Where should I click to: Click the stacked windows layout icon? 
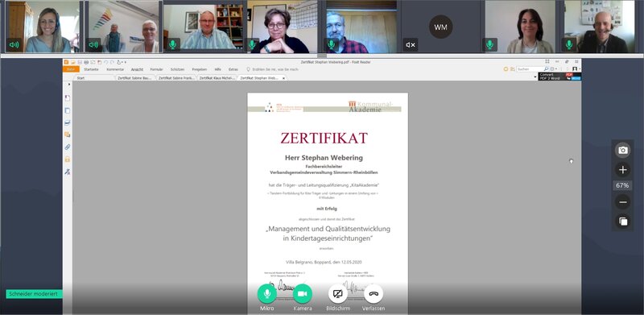pos(622,222)
